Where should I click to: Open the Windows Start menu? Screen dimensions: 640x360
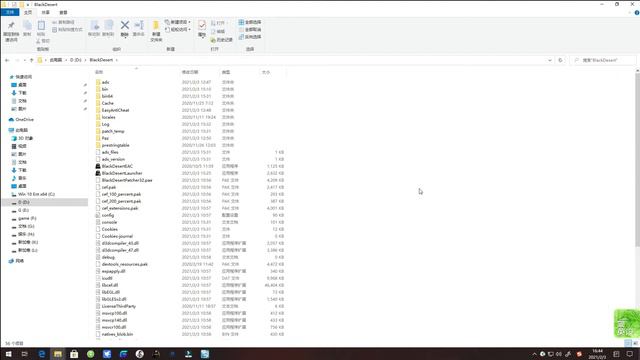tap(8, 354)
